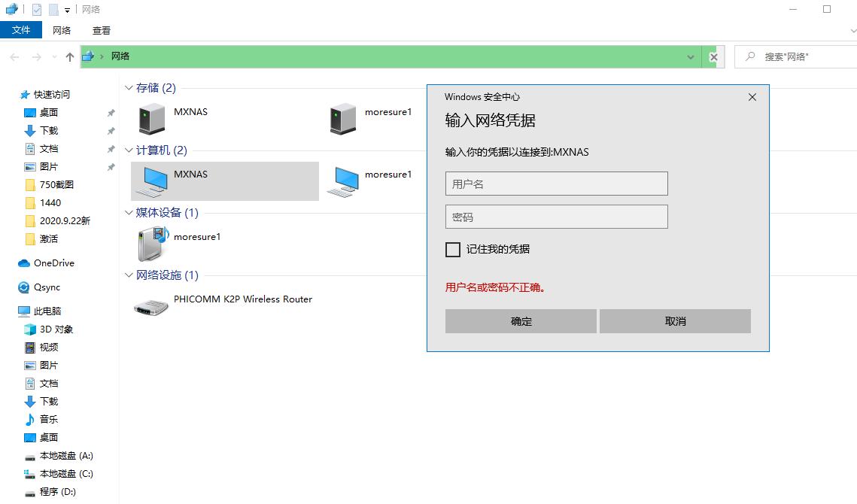Expand the ribbon with the chevron

tap(853, 31)
